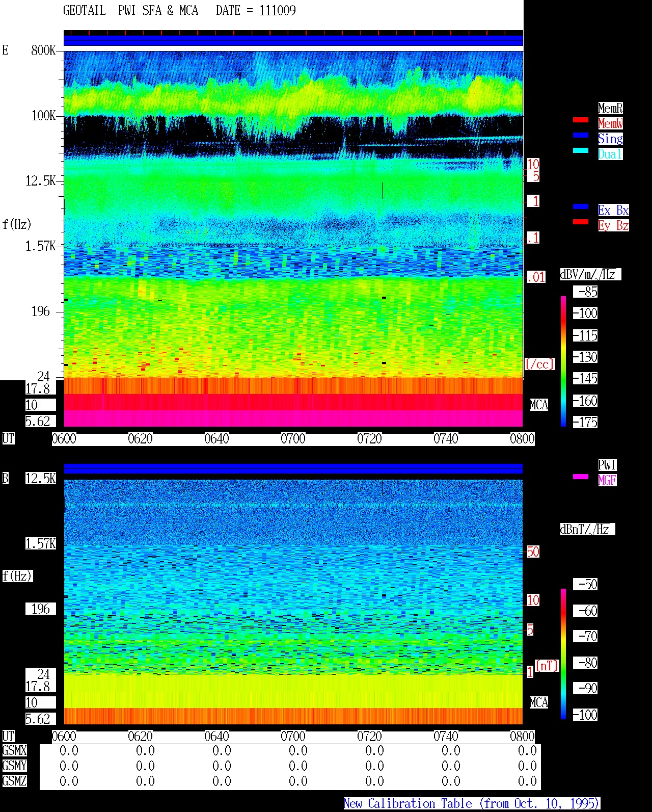This screenshot has width=652, height=812.
Task: Click the 800K frequency label on the E panel
Action: click(x=43, y=50)
